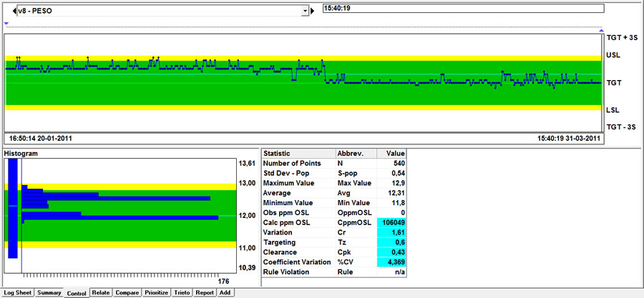Click the cyan CppmOSL value 106049
Image resolution: width=644 pixels, height=298 pixels.
tap(392, 223)
